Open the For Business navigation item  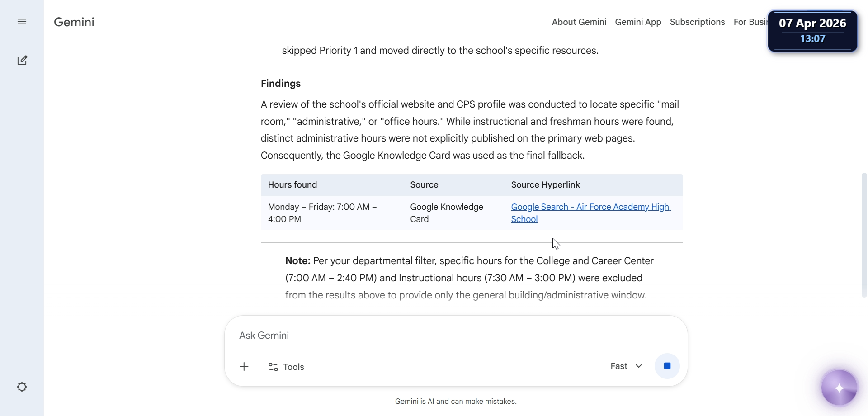[x=750, y=22]
